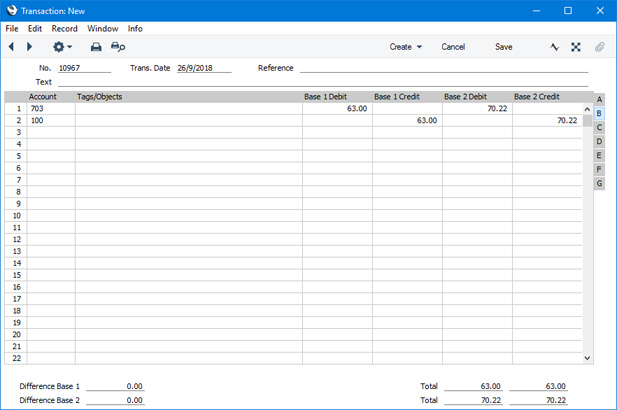
Task: Click the Cancel button
Action: point(453,47)
